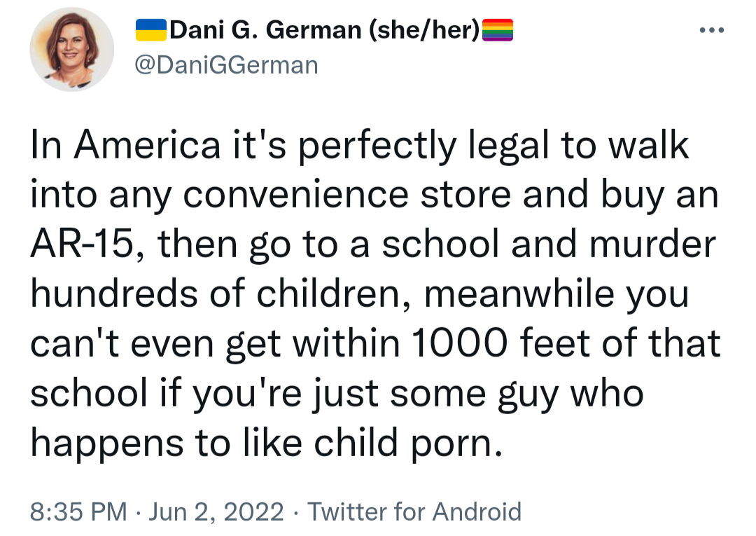Click the 8:35 PM timestamp
The image size is (756, 536).
point(78,511)
